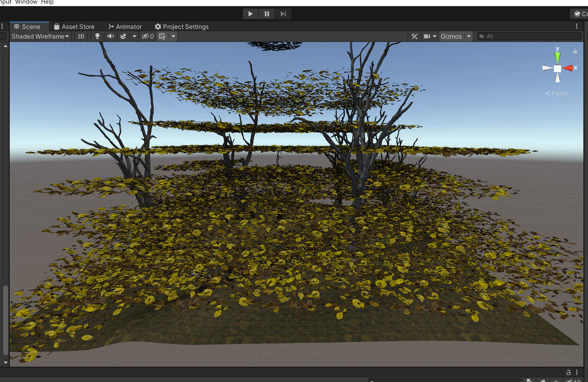Toggle 2D view mode

click(81, 36)
